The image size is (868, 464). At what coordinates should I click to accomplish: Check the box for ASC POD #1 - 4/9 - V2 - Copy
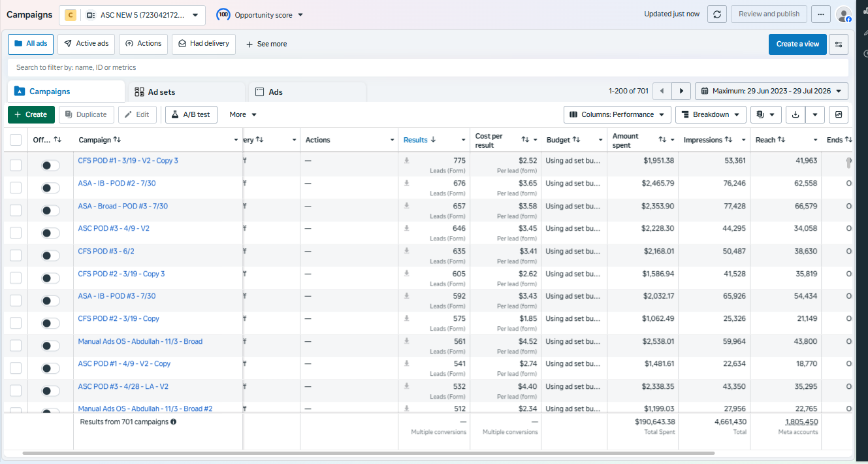[16, 368]
